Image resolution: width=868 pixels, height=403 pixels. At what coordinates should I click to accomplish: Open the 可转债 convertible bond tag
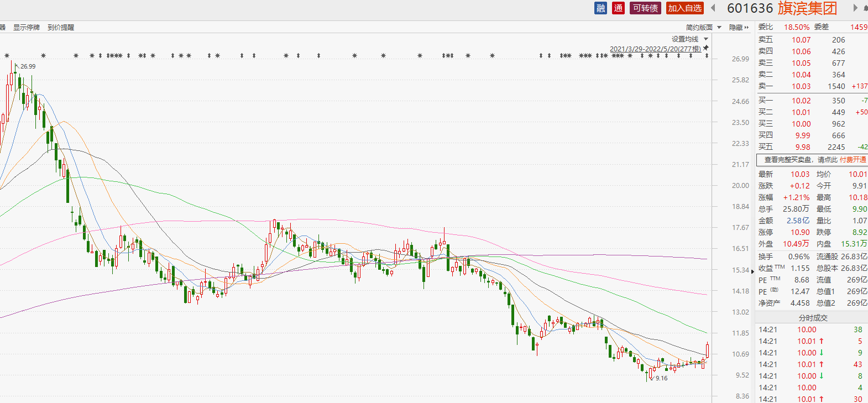pyautogui.click(x=645, y=8)
